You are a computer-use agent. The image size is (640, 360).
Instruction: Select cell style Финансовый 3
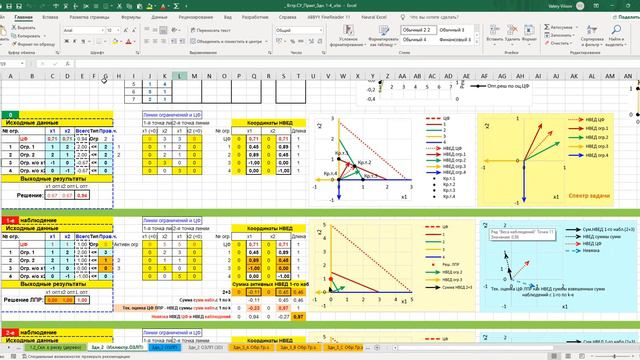coord(455,40)
